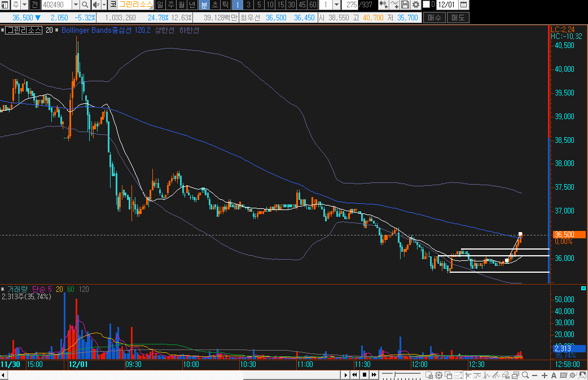Click the 하한선 lower band label
The image size is (588, 380).
pyautogui.click(x=189, y=30)
